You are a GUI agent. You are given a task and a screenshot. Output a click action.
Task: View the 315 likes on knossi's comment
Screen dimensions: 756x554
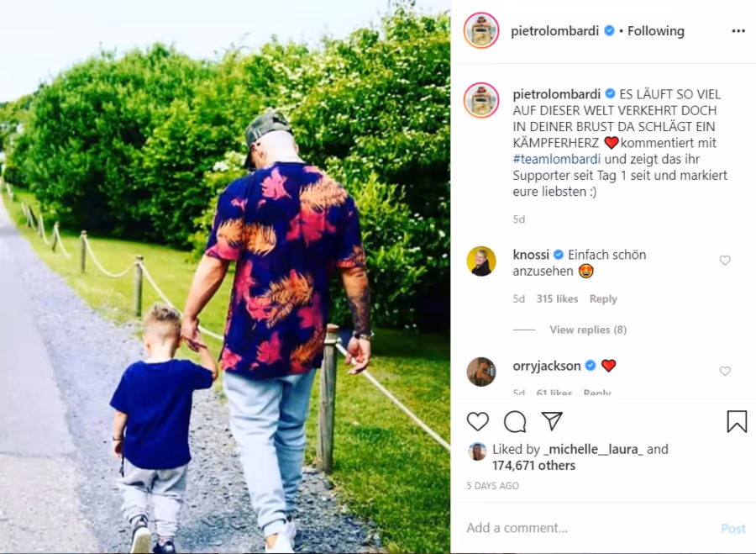tap(557, 298)
